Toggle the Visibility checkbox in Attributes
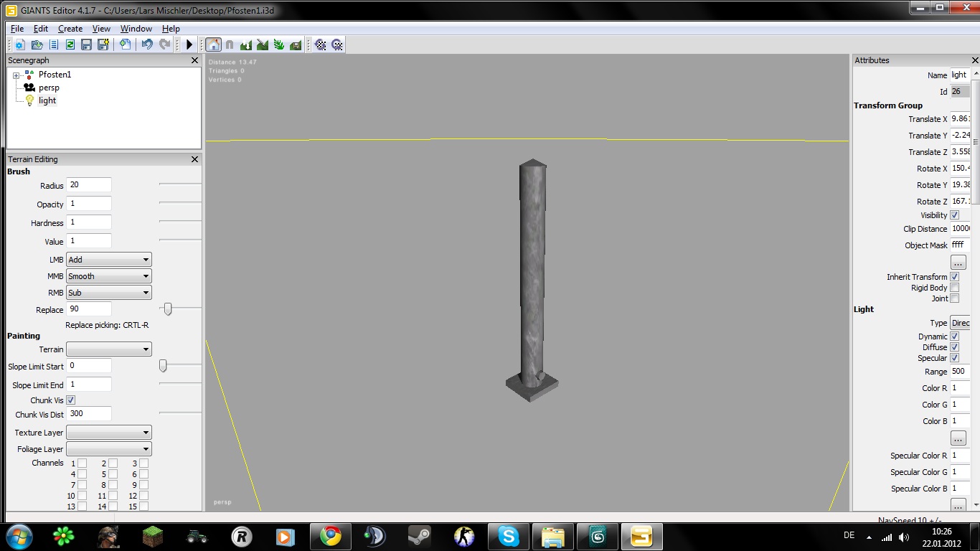This screenshot has height=551, width=980. coord(955,215)
